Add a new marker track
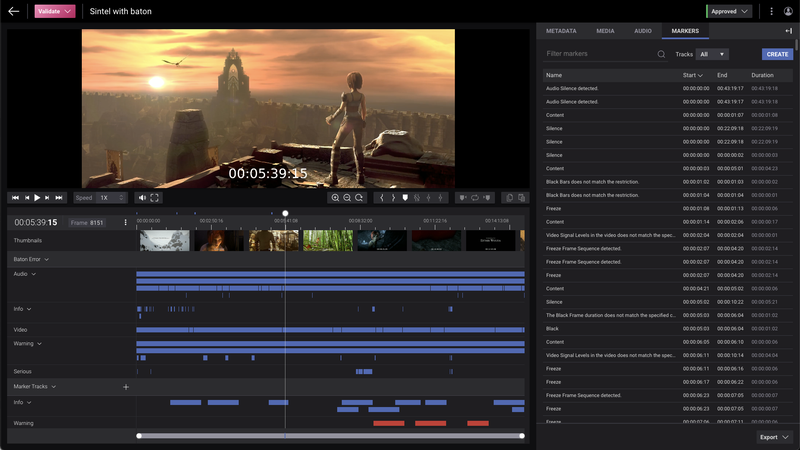This screenshot has width=800, height=450. pos(126,386)
